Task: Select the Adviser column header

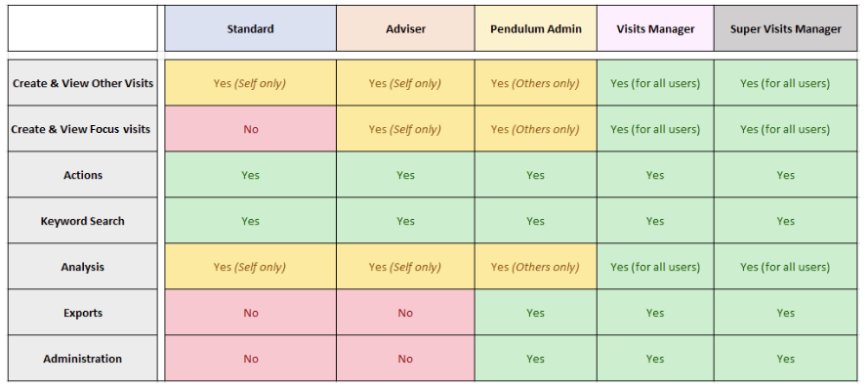Action: [x=405, y=28]
